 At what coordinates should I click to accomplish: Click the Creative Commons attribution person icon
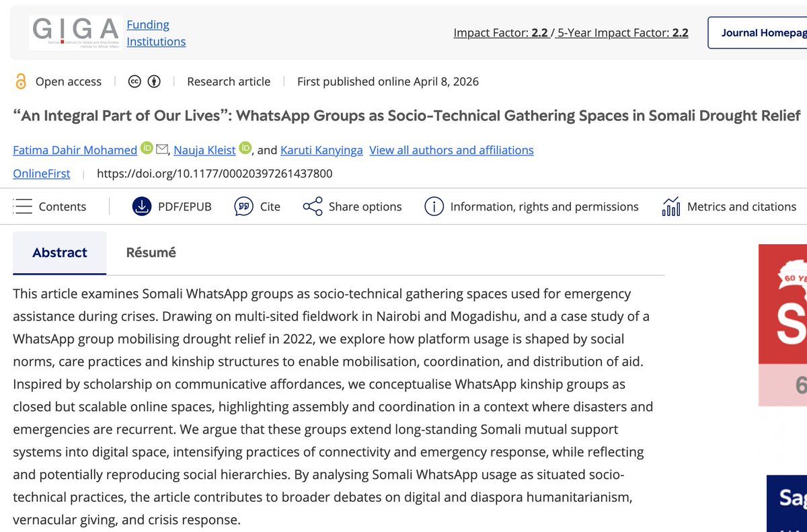pyautogui.click(x=155, y=81)
